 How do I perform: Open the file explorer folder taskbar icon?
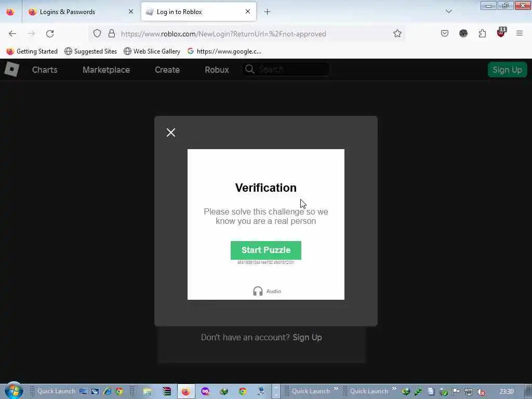[148, 391]
